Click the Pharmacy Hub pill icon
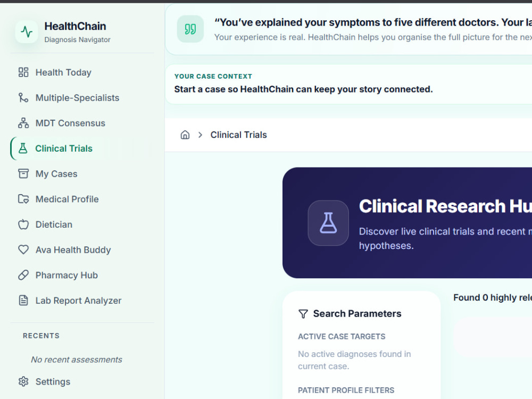Viewport: 532px width, 399px height. pyautogui.click(x=23, y=275)
